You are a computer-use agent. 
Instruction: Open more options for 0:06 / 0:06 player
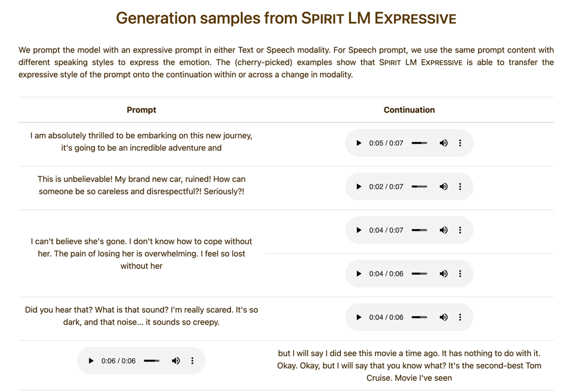pyautogui.click(x=193, y=361)
